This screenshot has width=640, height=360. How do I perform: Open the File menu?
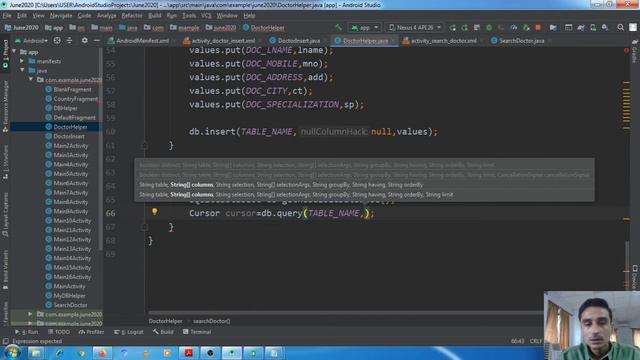7,16
